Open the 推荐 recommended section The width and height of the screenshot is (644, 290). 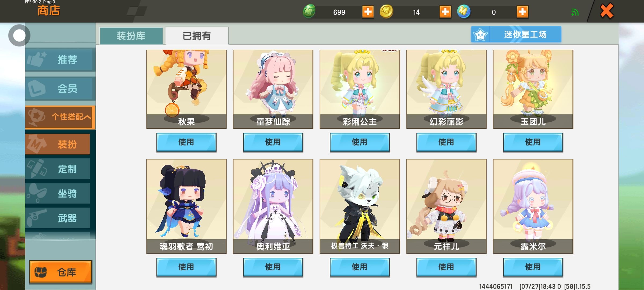pos(60,59)
